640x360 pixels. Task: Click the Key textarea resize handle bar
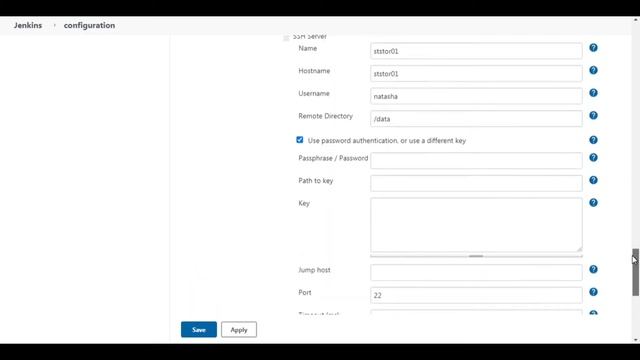[476, 256]
